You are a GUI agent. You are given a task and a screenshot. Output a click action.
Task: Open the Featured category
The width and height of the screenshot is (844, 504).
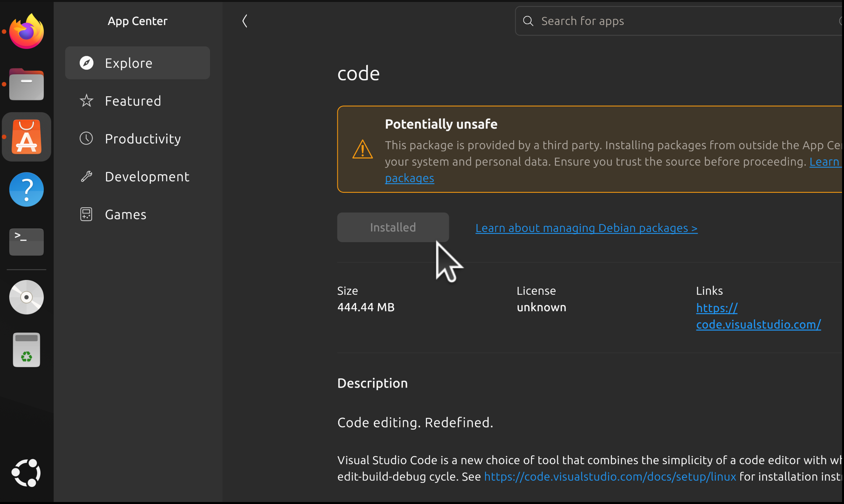click(138, 101)
